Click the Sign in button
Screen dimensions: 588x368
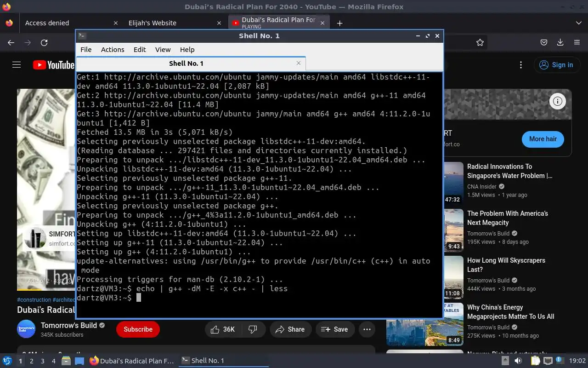click(x=556, y=65)
